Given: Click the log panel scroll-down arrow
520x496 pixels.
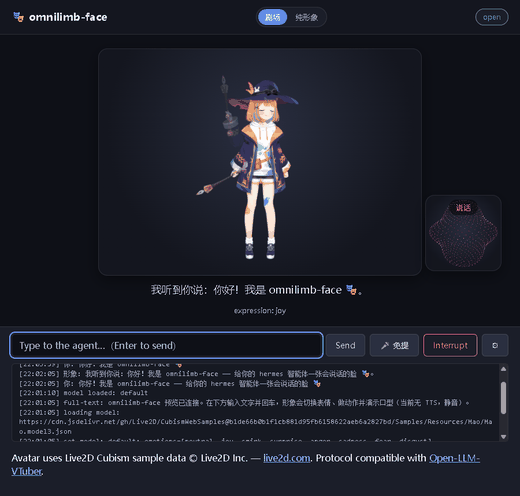Looking at the screenshot, I should pos(503,437).
